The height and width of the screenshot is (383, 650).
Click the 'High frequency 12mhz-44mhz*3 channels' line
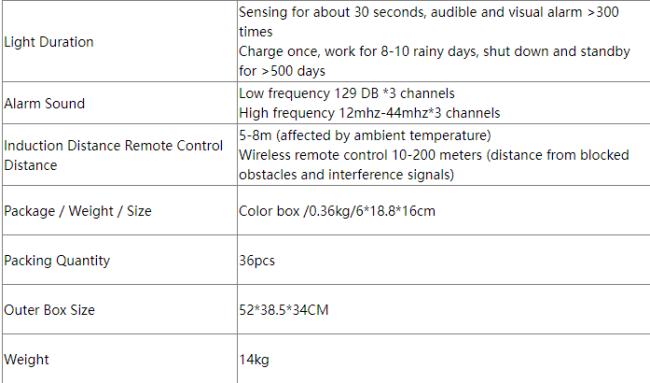click(x=369, y=113)
